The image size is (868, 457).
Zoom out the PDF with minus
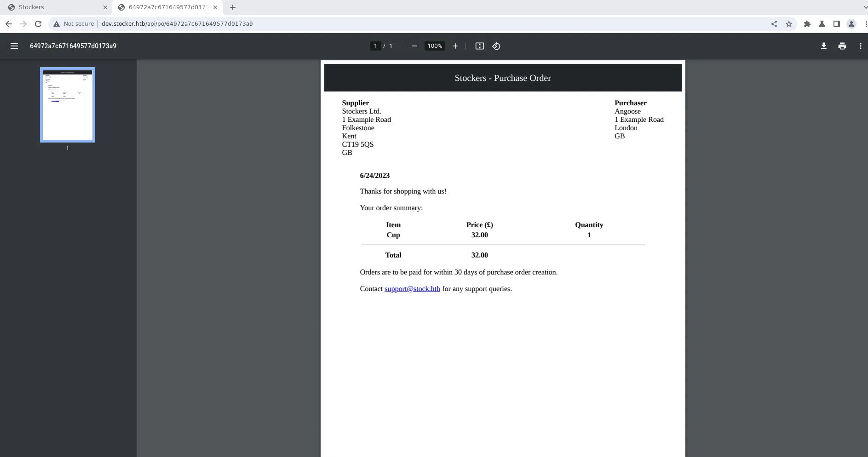click(x=414, y=46)
